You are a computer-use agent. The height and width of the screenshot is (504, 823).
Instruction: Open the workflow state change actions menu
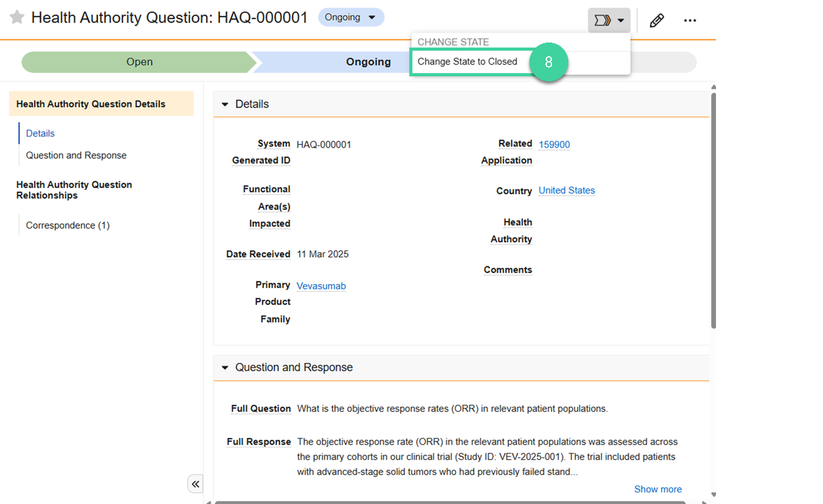point(609,21)
